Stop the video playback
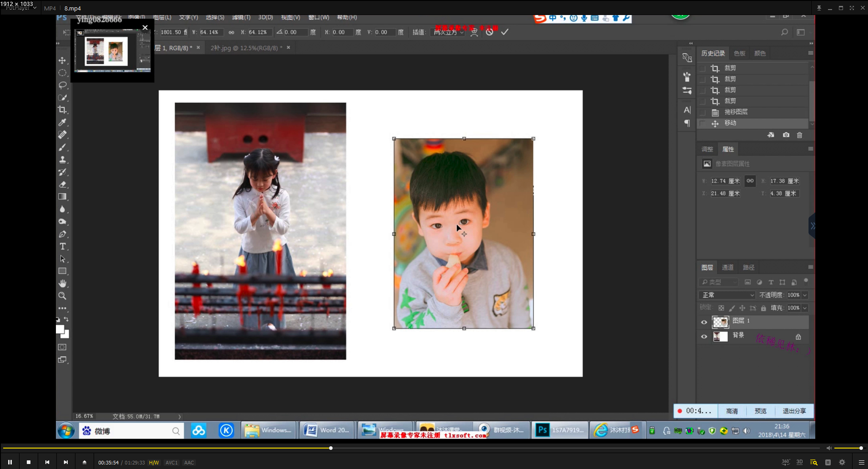 pyautogui.click(x=29, y=462)
